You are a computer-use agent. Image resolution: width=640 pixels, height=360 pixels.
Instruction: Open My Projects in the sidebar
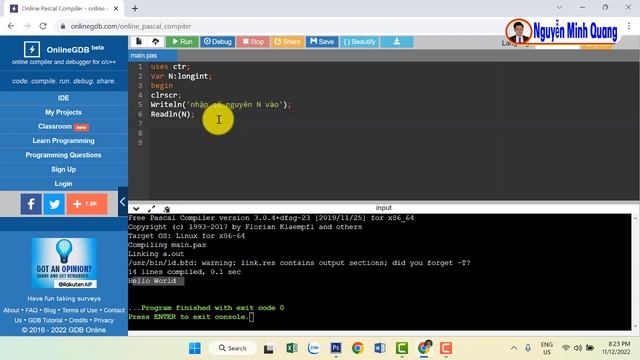64,112
